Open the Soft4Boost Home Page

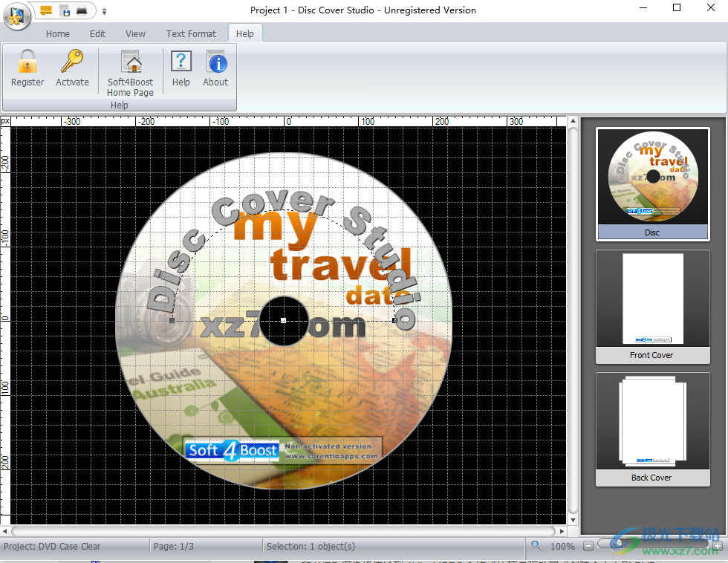[130, 73]
